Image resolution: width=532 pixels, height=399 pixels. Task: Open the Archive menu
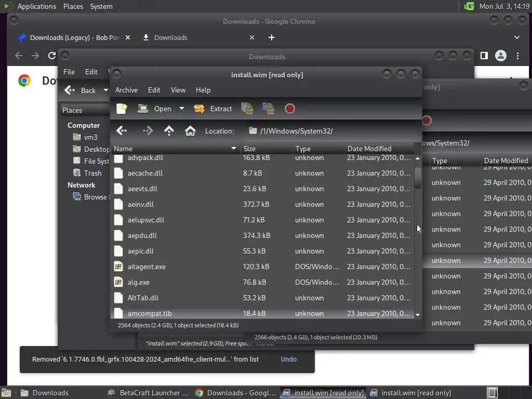pos(126,90)
